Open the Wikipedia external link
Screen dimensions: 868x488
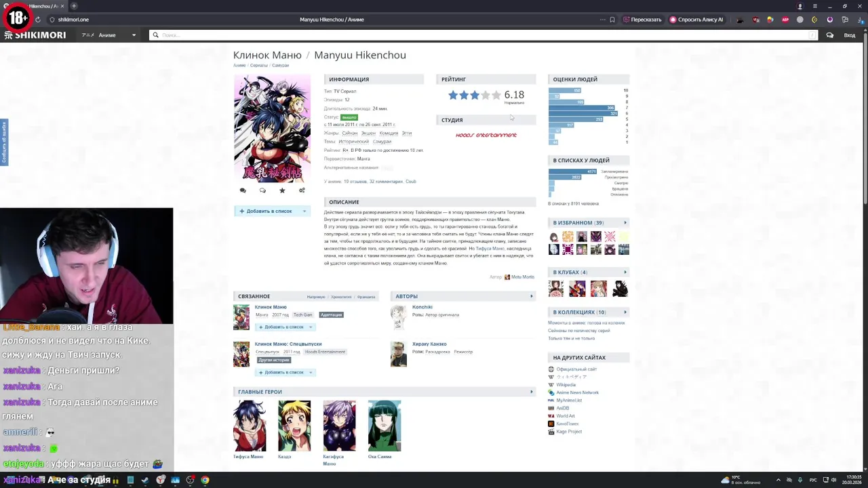566,385
